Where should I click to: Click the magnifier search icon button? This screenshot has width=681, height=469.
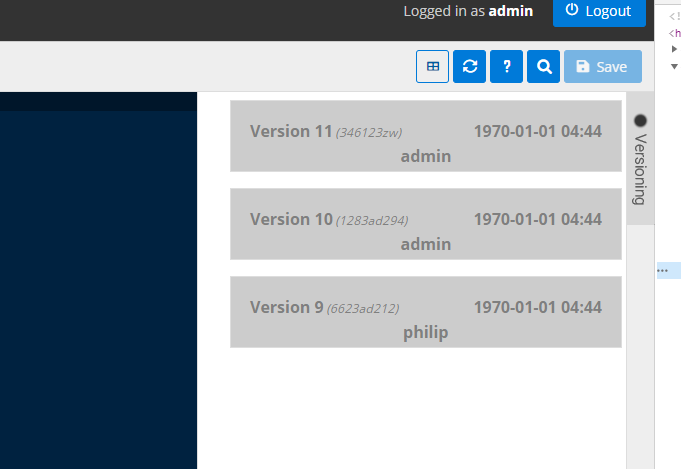tap(544, 67)
